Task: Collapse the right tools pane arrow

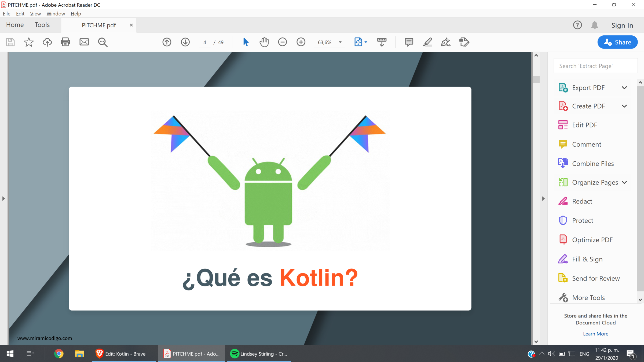Action: click(543, 199)
